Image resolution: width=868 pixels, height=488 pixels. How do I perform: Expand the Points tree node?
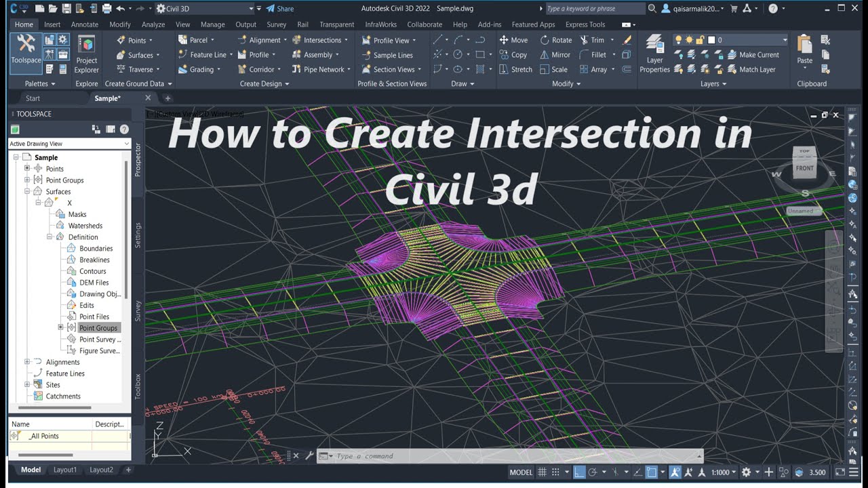[x=27, y=168]
